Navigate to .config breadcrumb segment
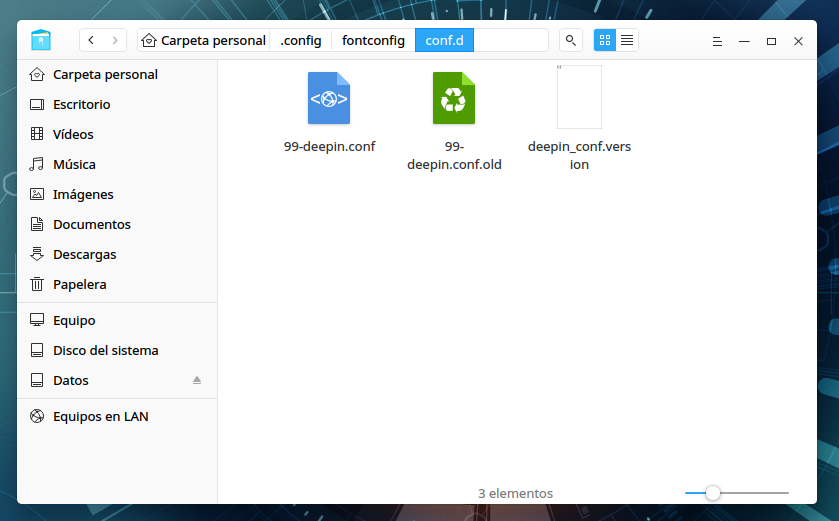 click(x=301, y=40)
